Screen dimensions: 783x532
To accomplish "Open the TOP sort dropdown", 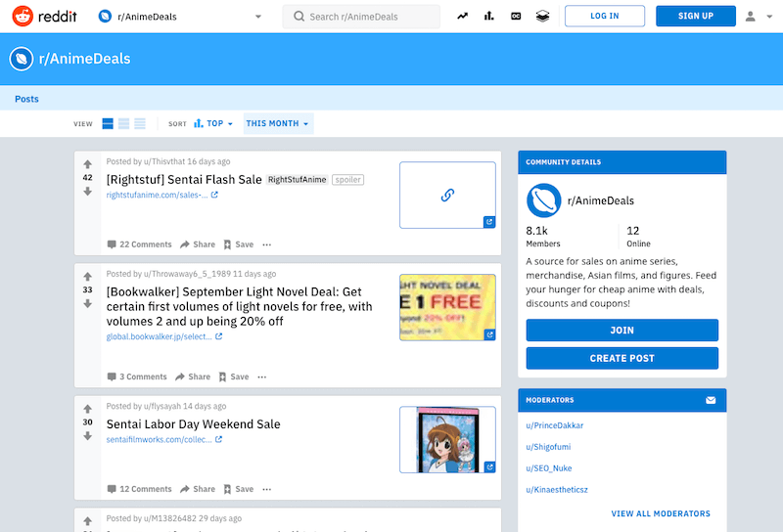I will pos(213,123).
